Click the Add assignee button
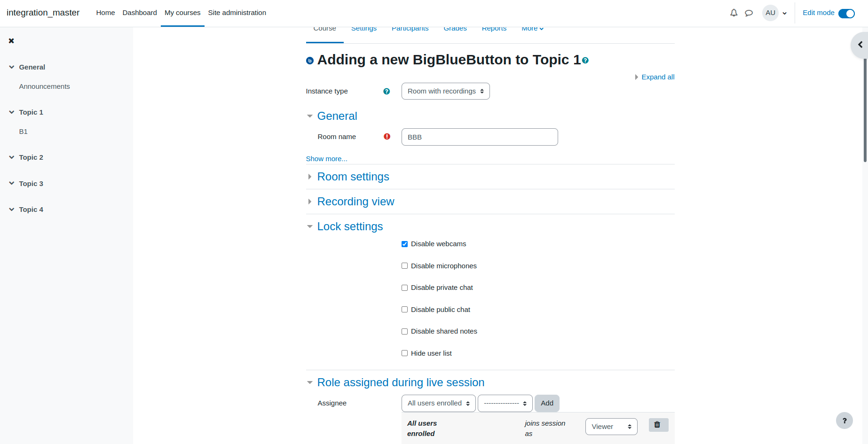 pos(547,403)
